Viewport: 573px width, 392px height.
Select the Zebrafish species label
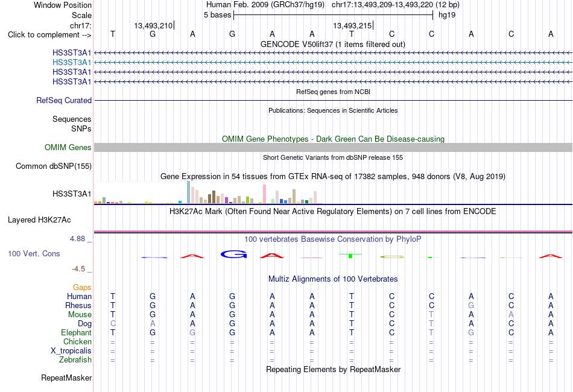click(x=75, y=360)
